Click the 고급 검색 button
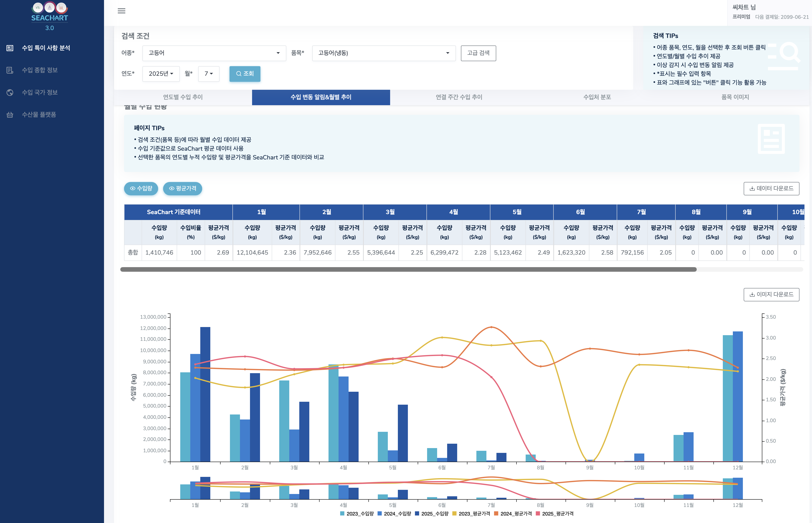Viewport: 812px width, 523px height. click(x=478, y=53)
